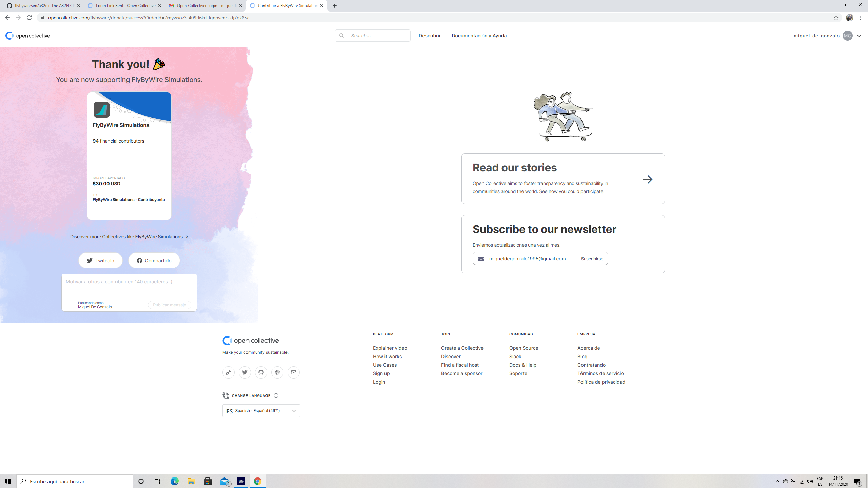This screenshot has width=868, height=488.
Task: Open the footer GitHub icon
Action: 261,372
